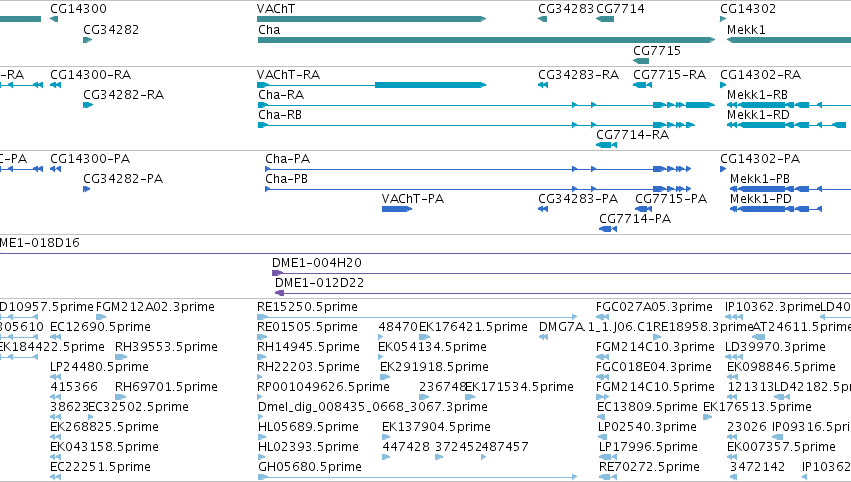Select the VAChT gene bar

[x=371, y=19]
